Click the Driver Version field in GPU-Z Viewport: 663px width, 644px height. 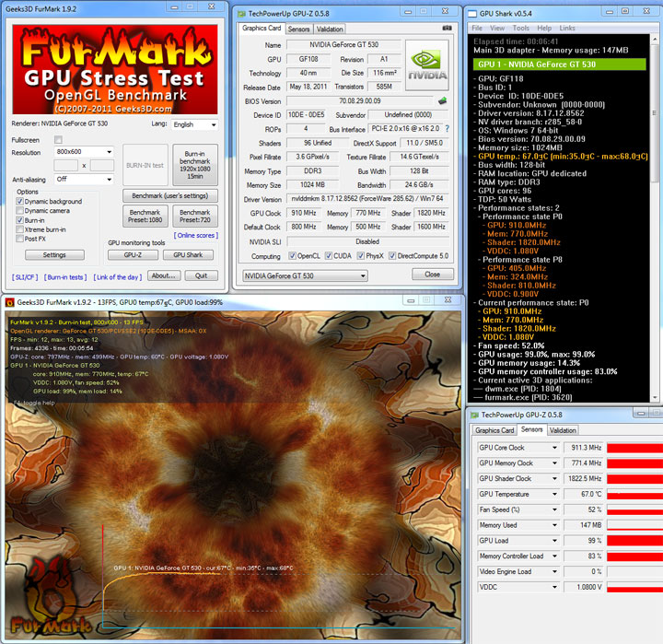coord(367,199)
